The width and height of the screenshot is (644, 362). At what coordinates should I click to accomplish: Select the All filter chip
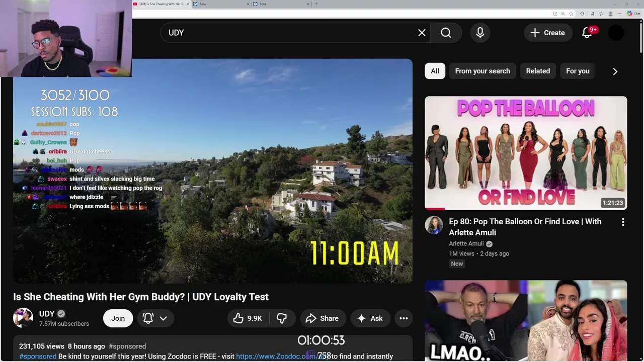point(435,71)
